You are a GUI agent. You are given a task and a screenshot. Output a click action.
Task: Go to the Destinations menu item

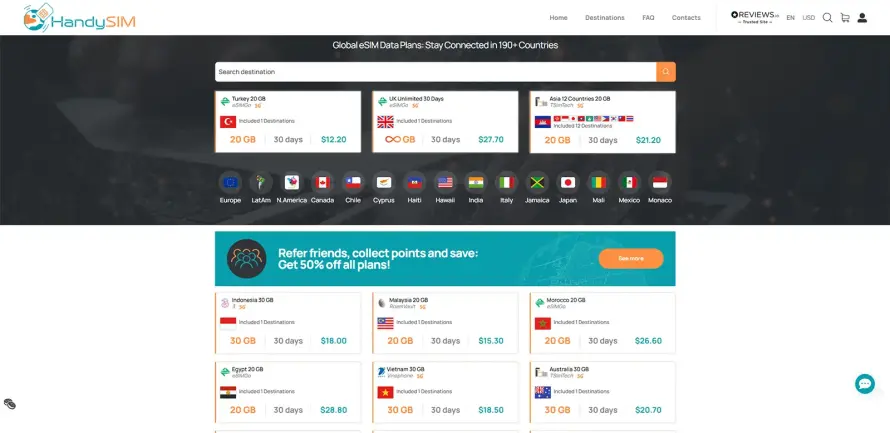click(x=604, y=18)
